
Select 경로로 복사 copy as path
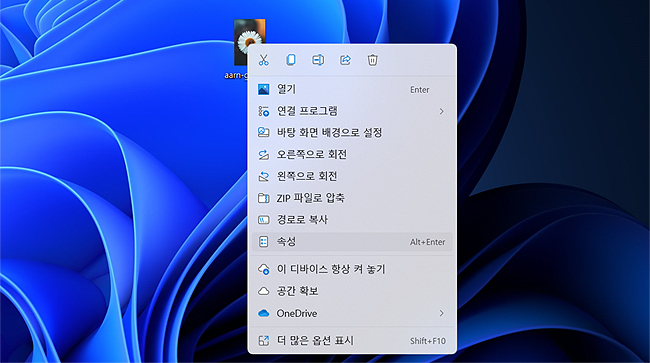pyautogui.click(x=352, y=220)
